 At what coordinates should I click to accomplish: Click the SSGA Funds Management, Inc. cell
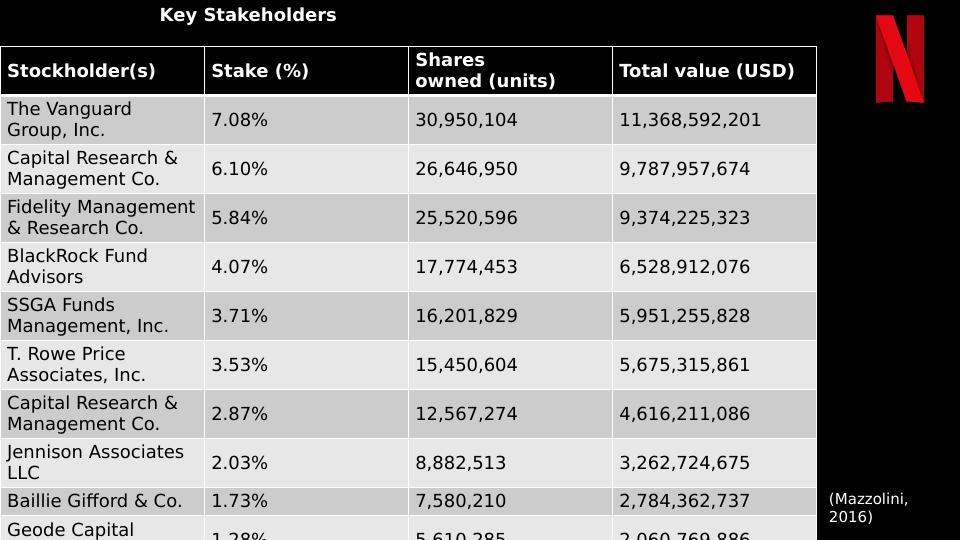(88, 315)
